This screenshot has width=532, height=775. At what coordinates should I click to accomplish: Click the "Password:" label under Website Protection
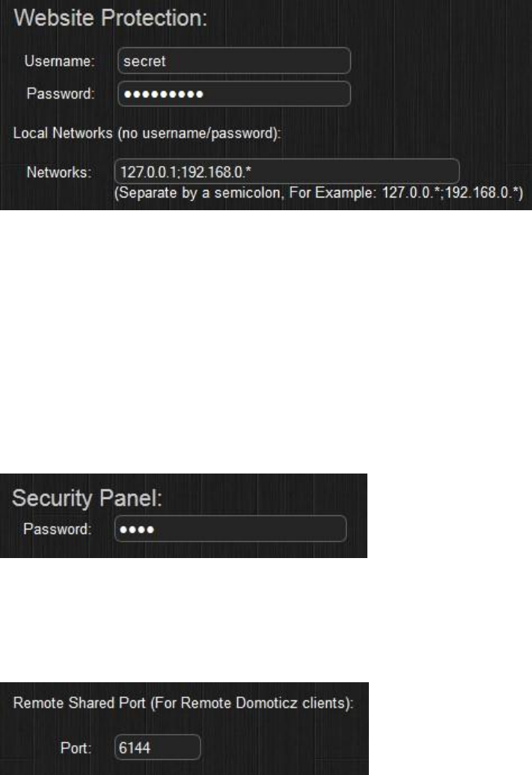click(x=61, y=94)
